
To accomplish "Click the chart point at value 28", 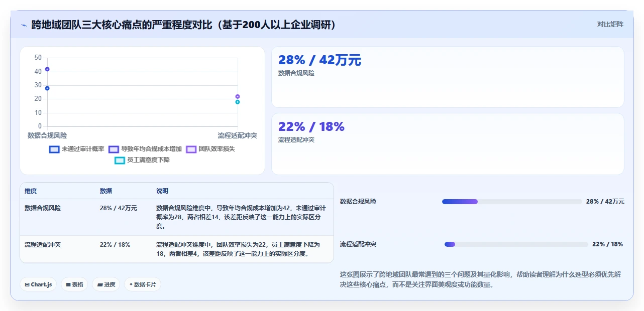I will click(47, 88).
